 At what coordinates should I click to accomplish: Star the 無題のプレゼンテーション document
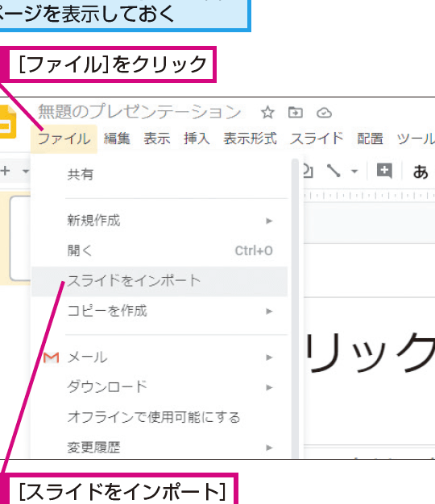click(x=267, y=113)
